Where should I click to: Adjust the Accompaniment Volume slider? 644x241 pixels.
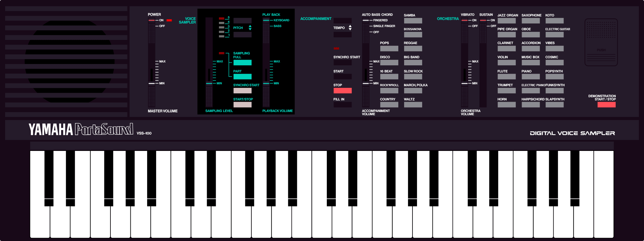tap(365, 83)
